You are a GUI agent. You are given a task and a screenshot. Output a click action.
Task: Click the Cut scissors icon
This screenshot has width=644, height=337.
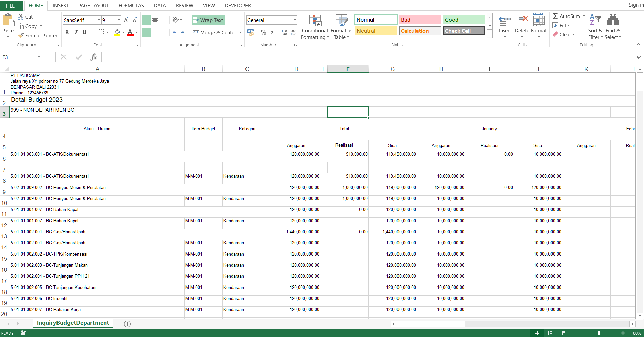(x=21, y=16)
